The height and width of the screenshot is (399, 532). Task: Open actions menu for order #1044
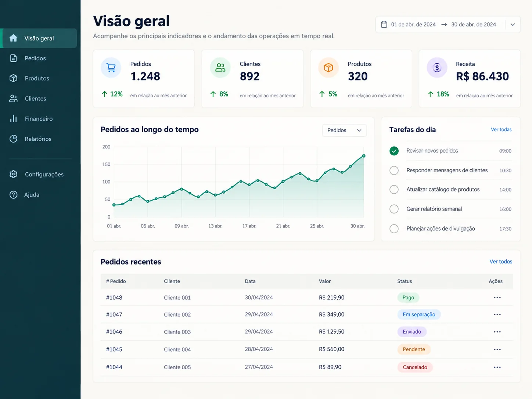click(497, 367)
